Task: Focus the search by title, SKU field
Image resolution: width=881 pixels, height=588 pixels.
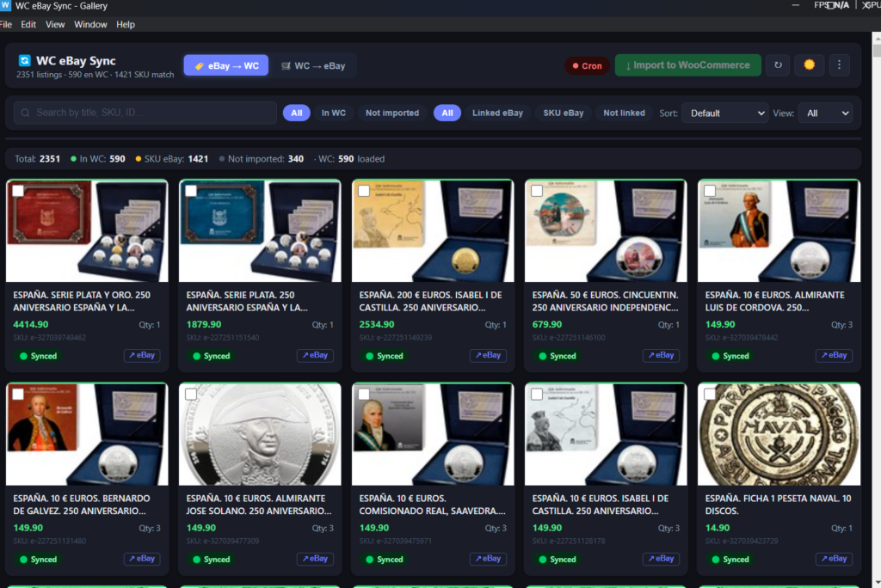Action: tap(146, 113)
